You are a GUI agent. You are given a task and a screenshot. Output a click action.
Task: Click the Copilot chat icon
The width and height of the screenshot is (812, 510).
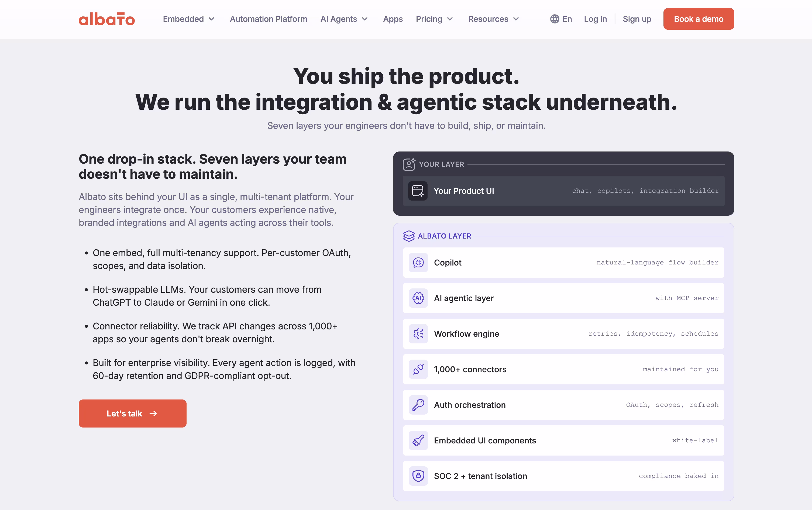(418, 263)
